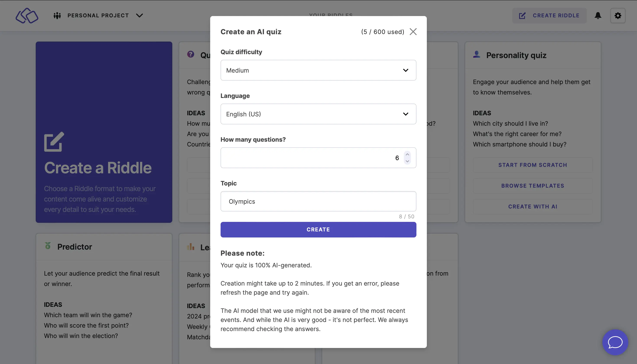Open the Quiz difficulty dropdown
Screen dimensions: 637x364
(318, 70)
